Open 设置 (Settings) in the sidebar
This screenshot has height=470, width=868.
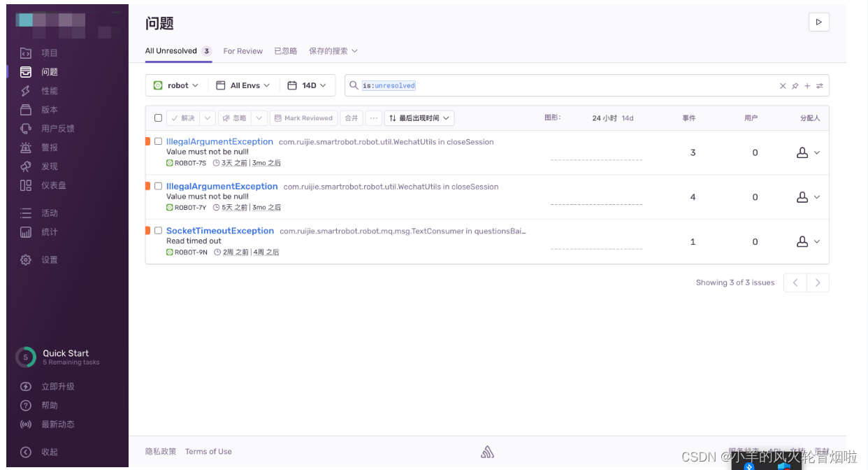(x=41, y=260)
